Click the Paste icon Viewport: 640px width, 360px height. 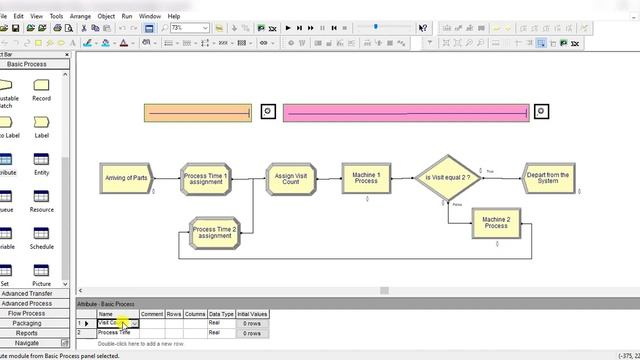point(107,28)
